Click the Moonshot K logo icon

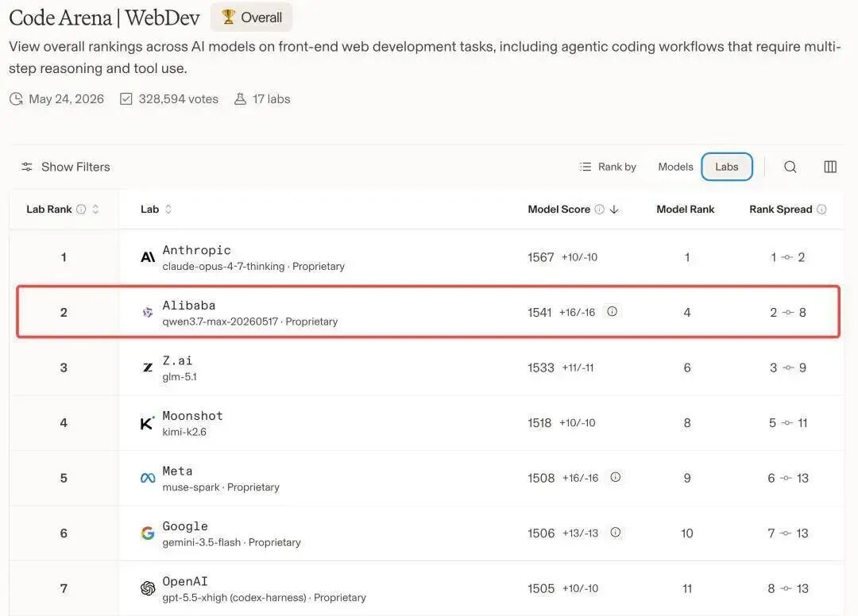(147, 422)
